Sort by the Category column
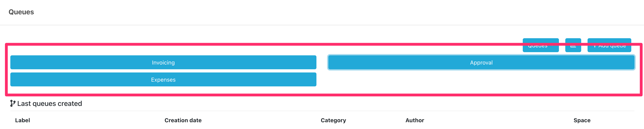644x129 pixels. (333, 120)
